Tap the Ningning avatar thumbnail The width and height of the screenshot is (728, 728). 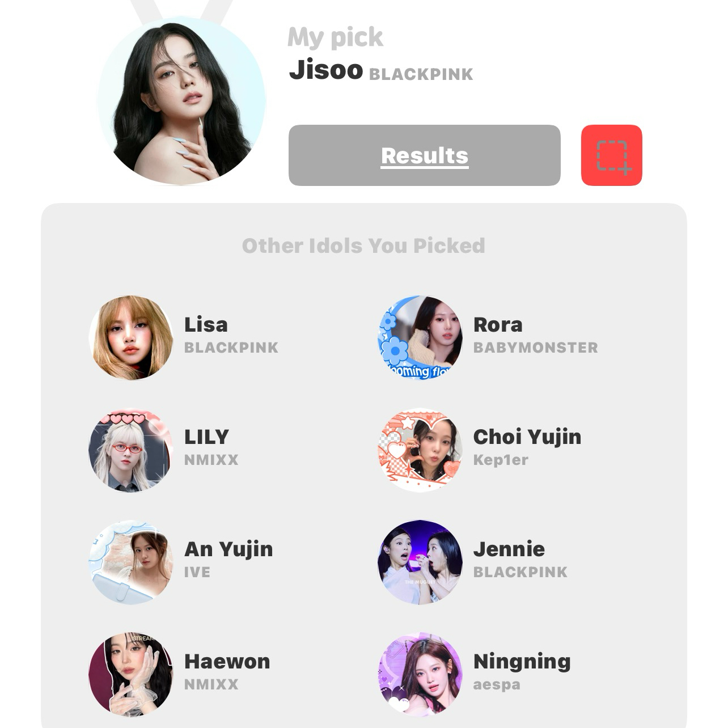click(420, 674)
